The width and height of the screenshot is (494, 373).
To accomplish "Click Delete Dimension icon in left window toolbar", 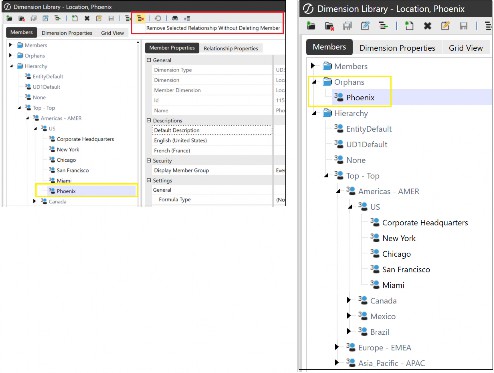I will 22,18.
